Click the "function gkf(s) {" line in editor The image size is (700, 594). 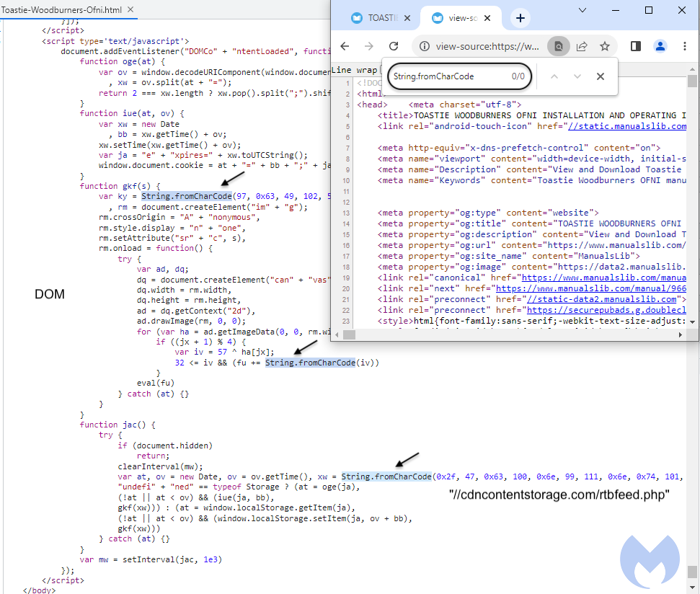(x=120, y=186)
